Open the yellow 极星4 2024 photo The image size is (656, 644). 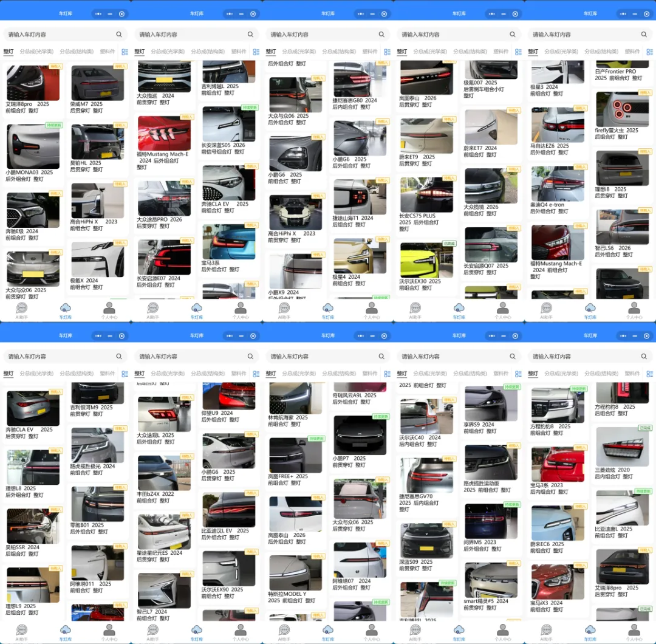point(360,256)
